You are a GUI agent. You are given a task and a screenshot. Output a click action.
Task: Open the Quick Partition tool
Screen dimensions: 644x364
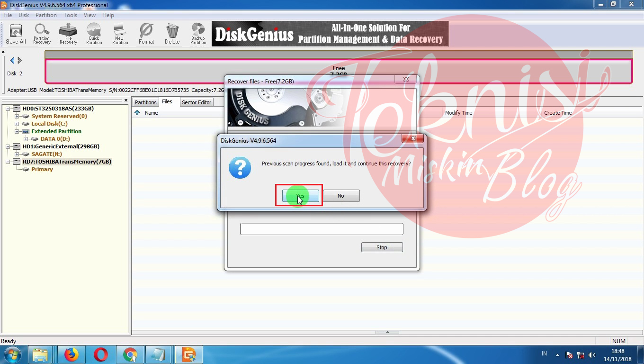coord(94,34)
